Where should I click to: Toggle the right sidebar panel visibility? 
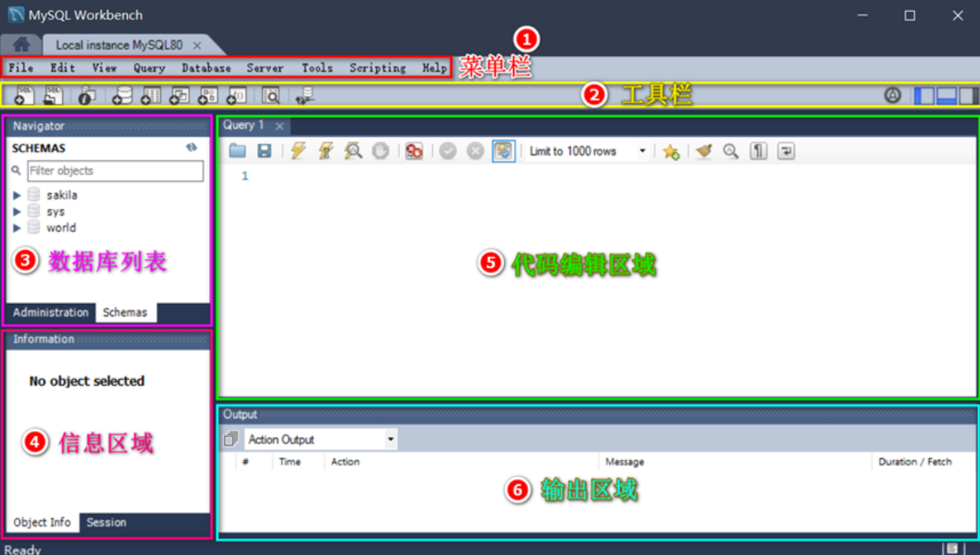(968, 96)
